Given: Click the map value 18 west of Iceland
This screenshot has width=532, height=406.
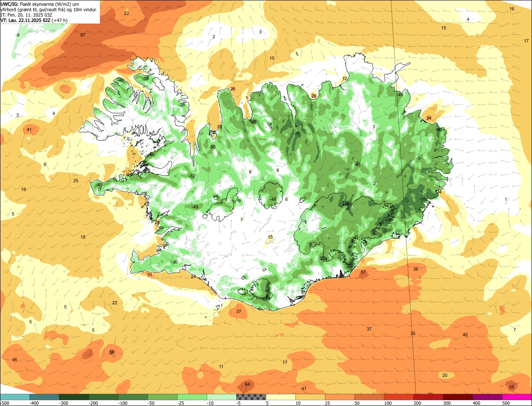Looking at the screenshot, I should pos(83,237).
